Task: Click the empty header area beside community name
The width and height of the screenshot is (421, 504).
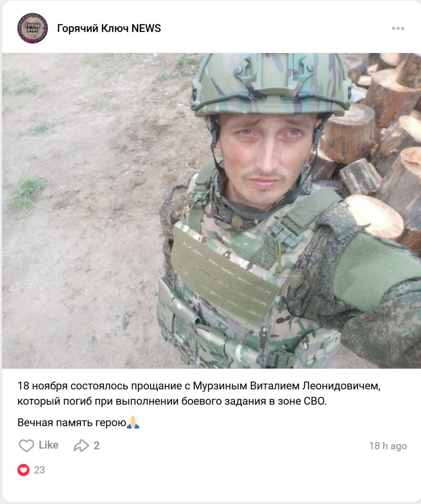Action: pyautogui.click(x=275, y=28)
